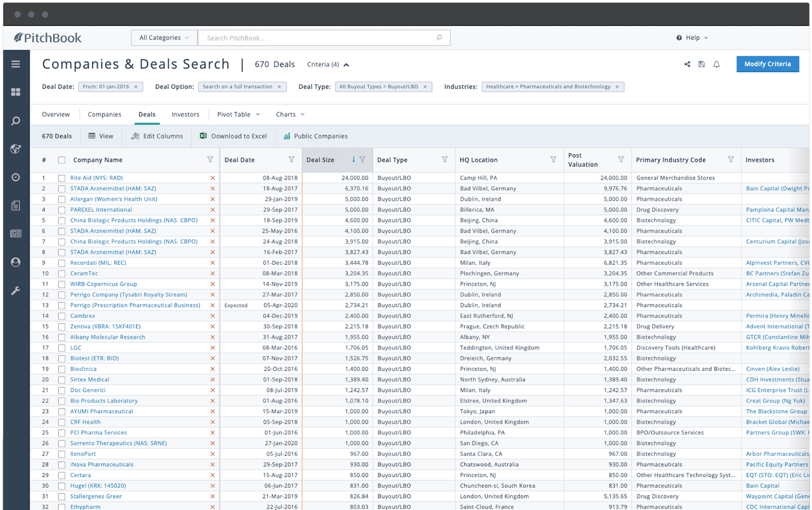Tick the select-all checkbox in the header
This screenshot has width=812, height=510.
click(61, 160)
